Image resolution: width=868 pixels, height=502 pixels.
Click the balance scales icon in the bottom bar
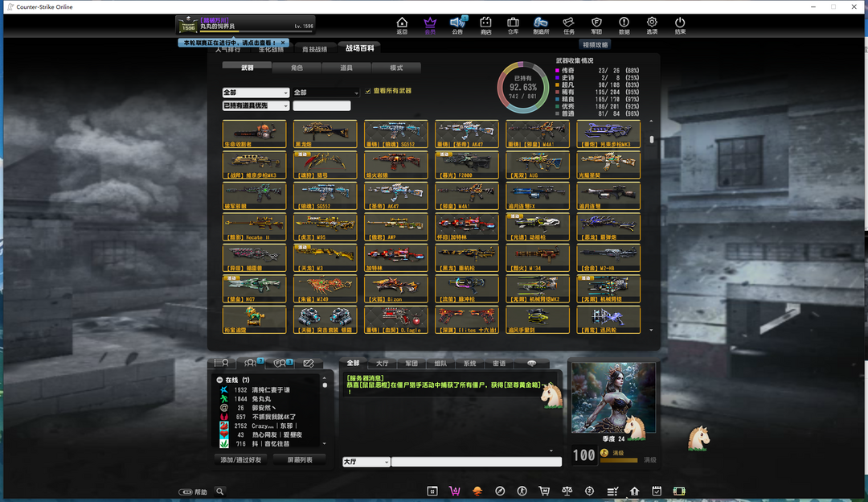click(x=567, y=491)
